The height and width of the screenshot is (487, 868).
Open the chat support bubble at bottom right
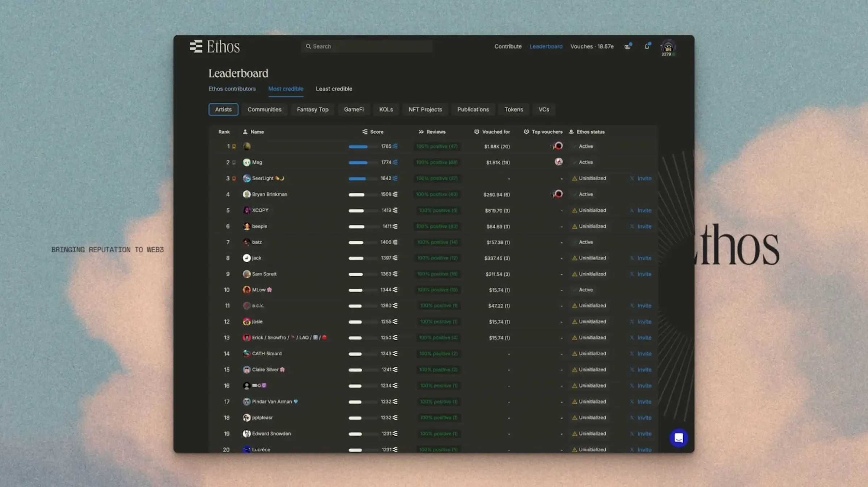pos(679,438)
